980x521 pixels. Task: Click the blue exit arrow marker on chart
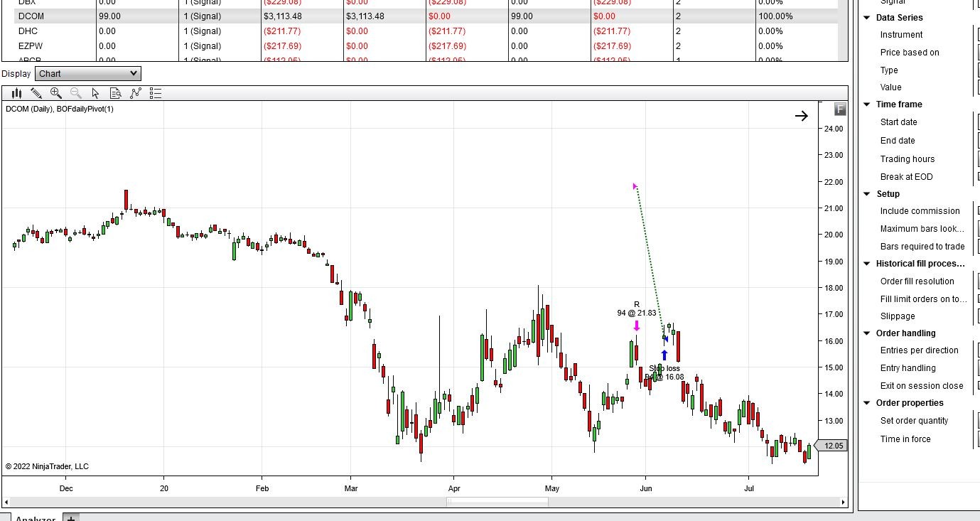pyautogui.click(x=664, y=355)
